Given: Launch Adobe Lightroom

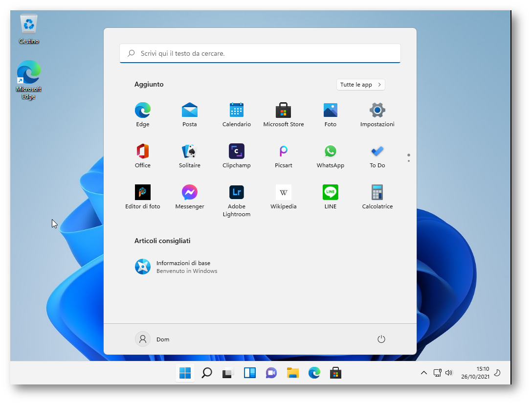Looking at the screenshot, I should pos(237,201).
